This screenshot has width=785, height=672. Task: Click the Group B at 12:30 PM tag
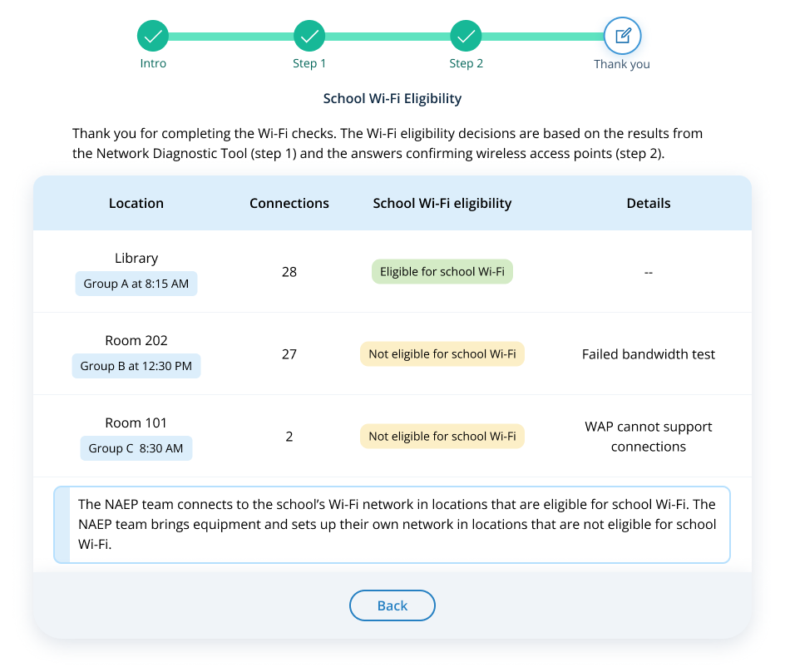click(x=136, y=366)
